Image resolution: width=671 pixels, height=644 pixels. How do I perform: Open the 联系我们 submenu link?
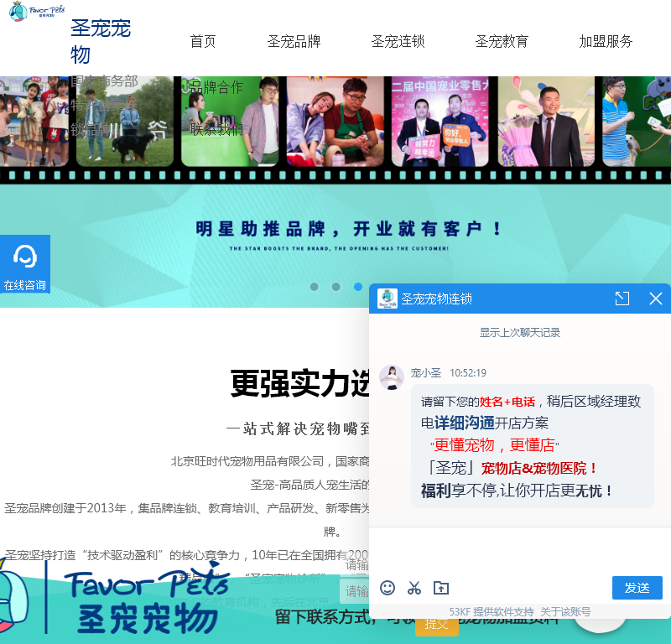pyautogui.click(x=216, y=129)
